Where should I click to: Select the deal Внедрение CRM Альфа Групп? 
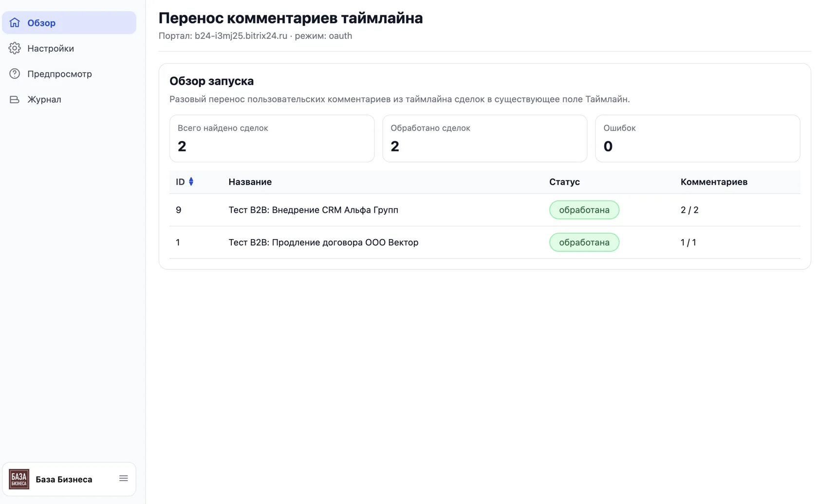(x=313, y=210)
